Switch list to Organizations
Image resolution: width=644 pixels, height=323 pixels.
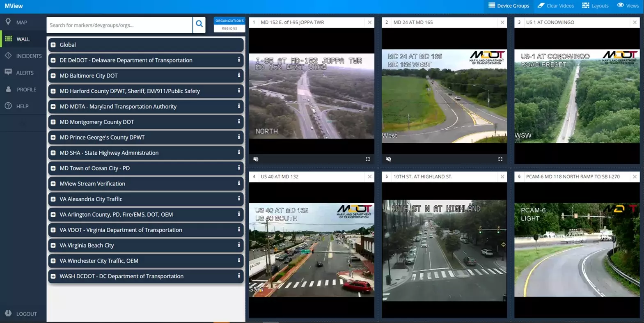pyautogui.click(x=229, y=21)
